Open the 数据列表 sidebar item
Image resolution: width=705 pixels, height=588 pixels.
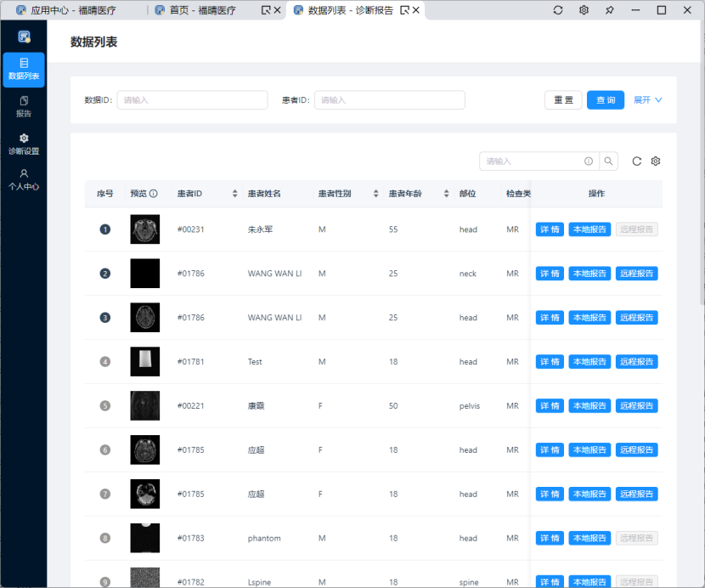(x=24, y=69)
